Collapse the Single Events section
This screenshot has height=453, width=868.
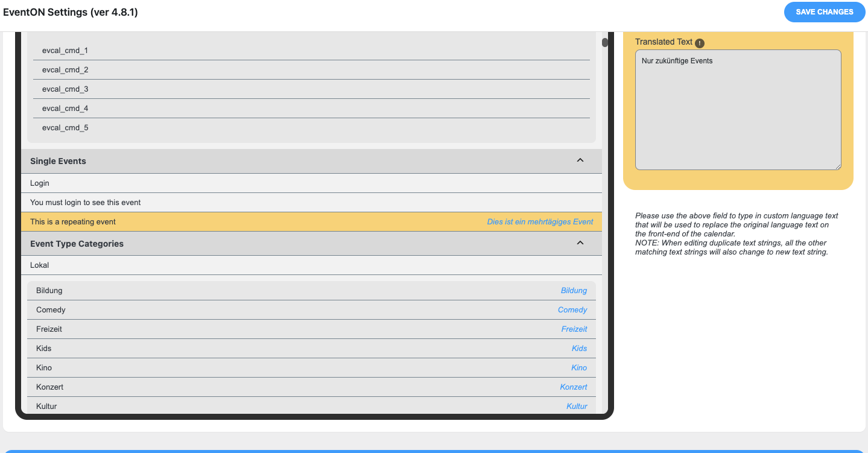pos(580,160)
